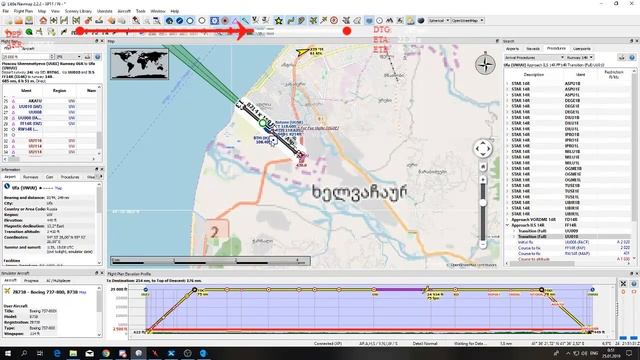Open Windows Start menu
The width and height of the screenshot is (640, 360).
pos(8,353)
